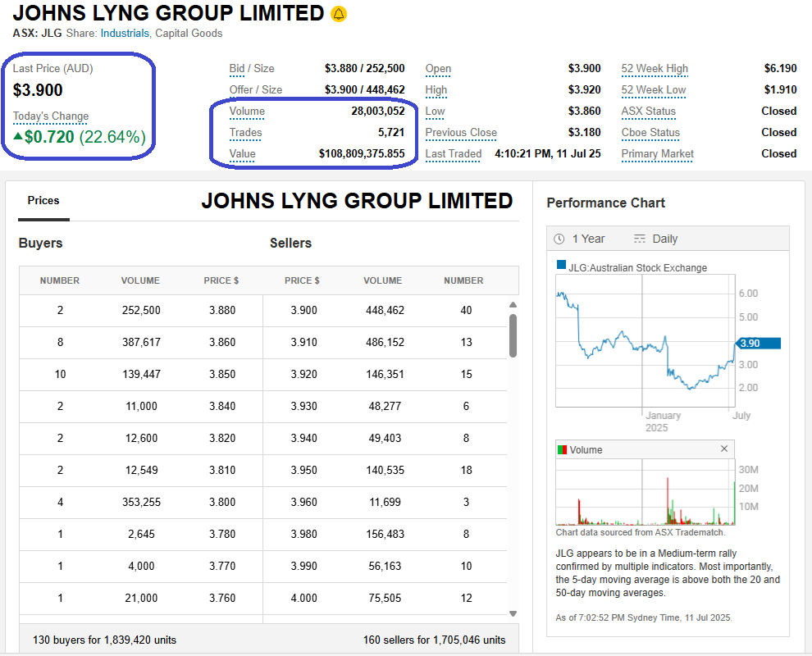Image resolution: width=812 pixels, height=656 pixels.
Task: Click the 52 Week High label
Action: click(x=655, y=69)
